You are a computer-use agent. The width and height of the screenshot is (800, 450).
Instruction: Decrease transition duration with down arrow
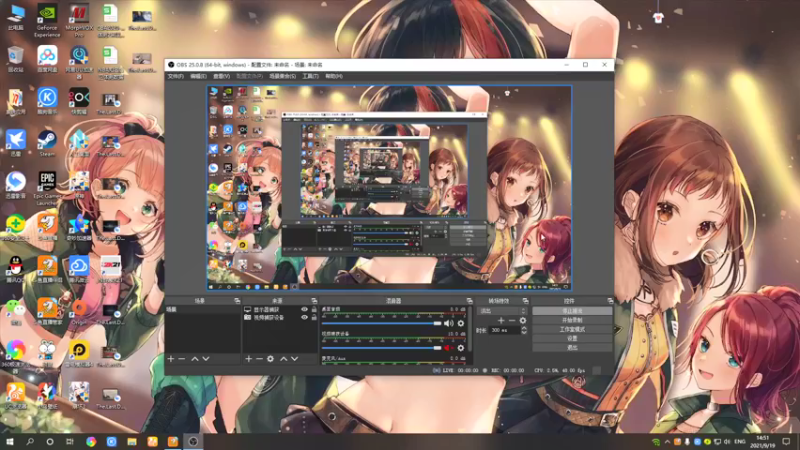[x=524, y=333]
